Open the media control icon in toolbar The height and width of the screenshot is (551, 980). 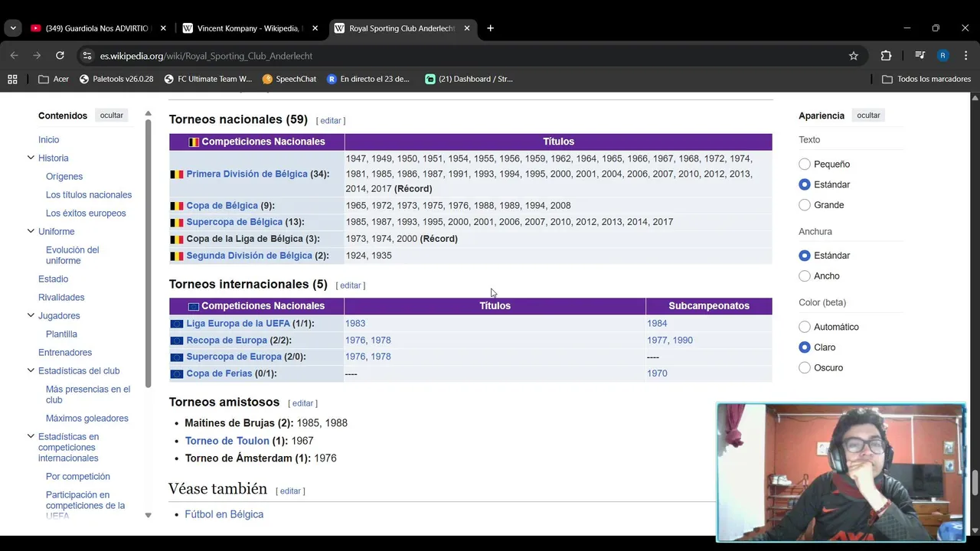coord(920,56)
